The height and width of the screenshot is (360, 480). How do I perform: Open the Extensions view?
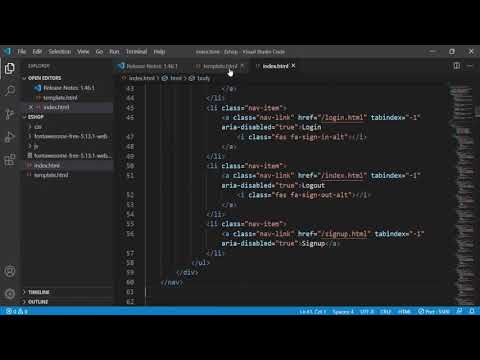(10, 160)
